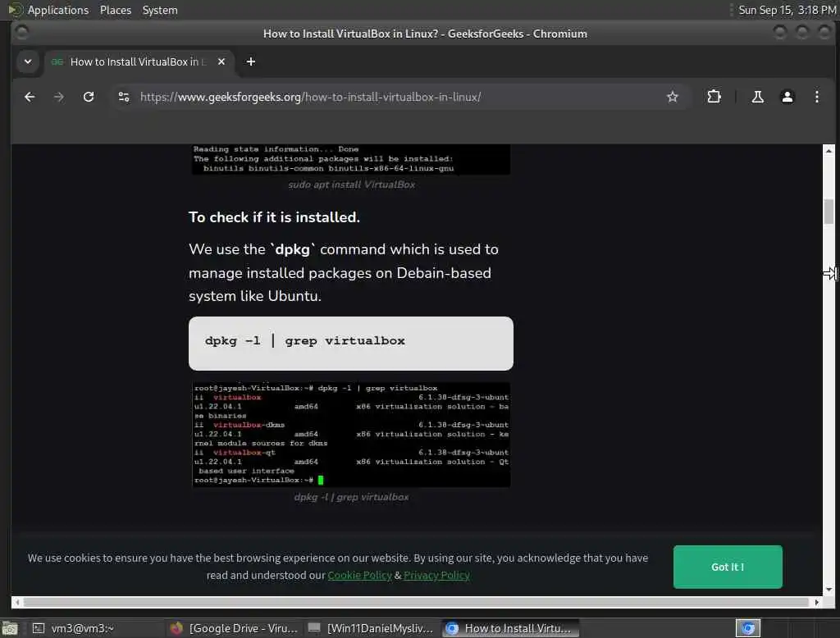The width and height of the screenshot is (840, 638).
Task: Click the horizontal scrollbar left arrow
Action: (17, 602)
